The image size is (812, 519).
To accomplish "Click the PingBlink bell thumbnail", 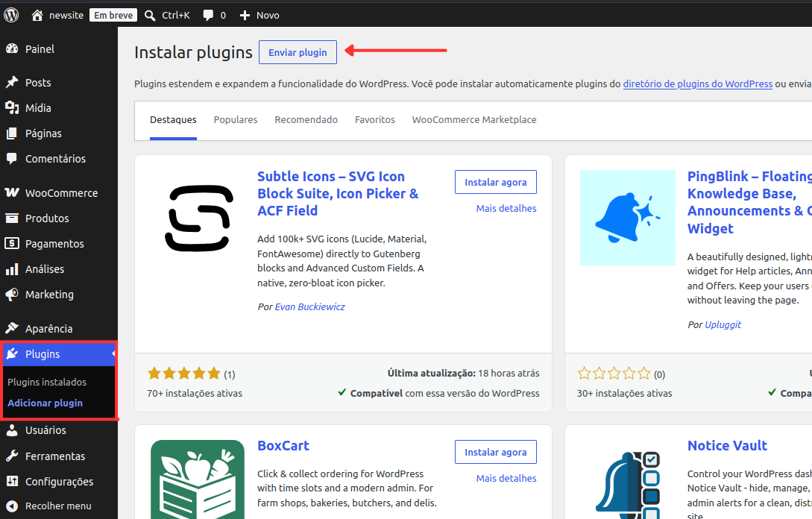I will click(x=628, y=218).
